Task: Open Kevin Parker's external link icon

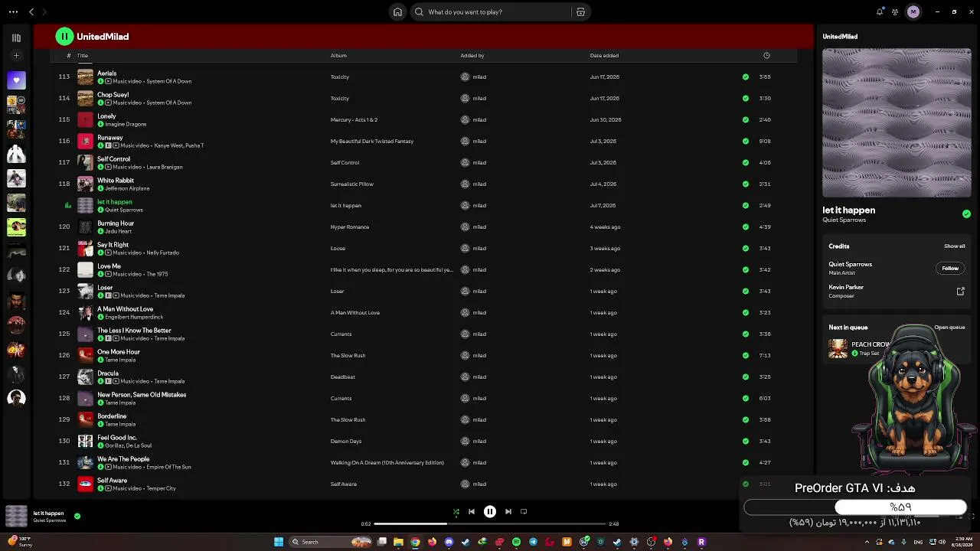Action: pyautogui.click(x=961, y=291)
